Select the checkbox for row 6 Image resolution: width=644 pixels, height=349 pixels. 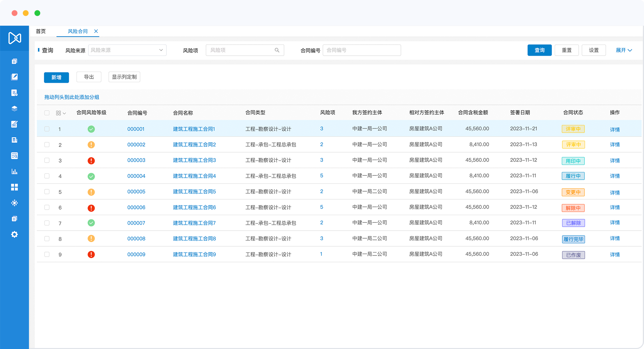tap(47, 207)
